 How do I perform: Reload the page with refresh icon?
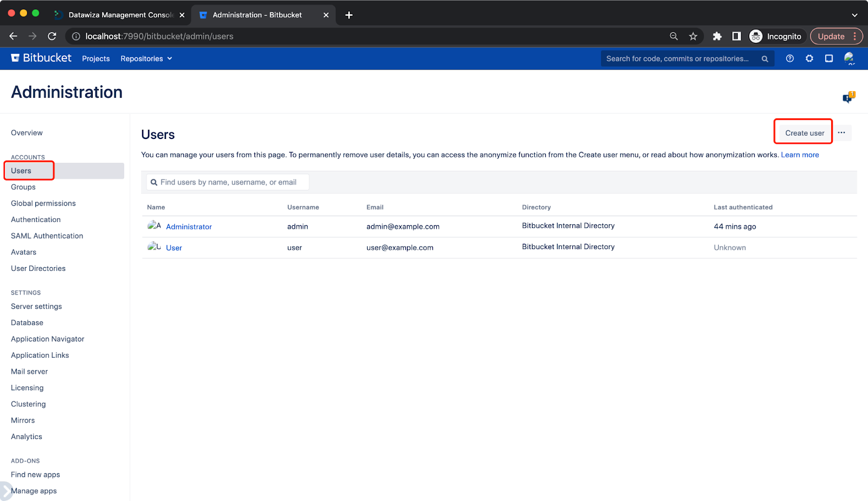click(52, 36)
